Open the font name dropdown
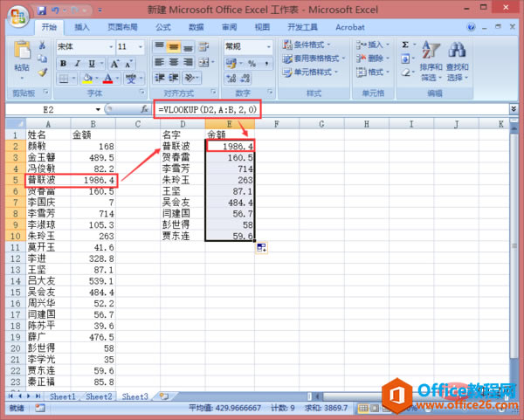524x420 pixels. (111, 46)
